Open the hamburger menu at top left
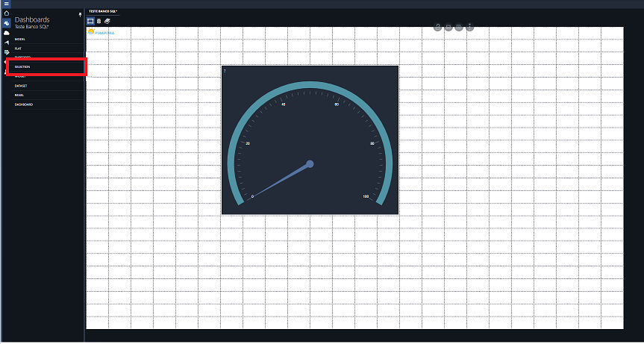This screenshot has height=344, width=644. click(6, 4)
